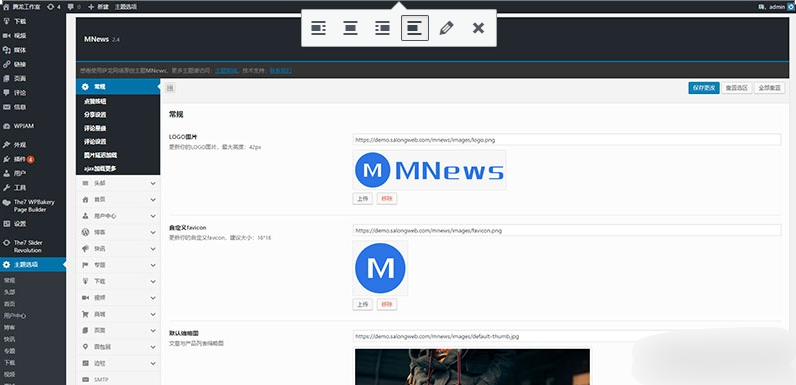
Task: Open the 联系我们 support link in notice bar
Action: (280, 71)
